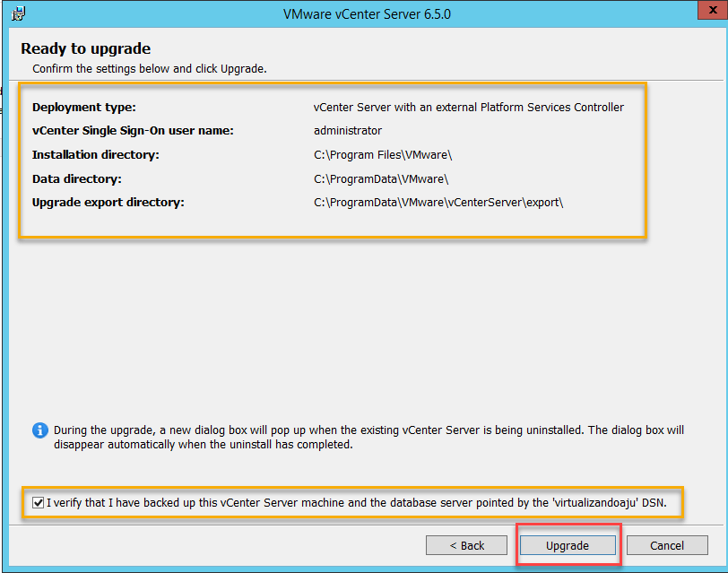
Task: Click the installer icon in the title bar
Action: click(x=18, y=14)
